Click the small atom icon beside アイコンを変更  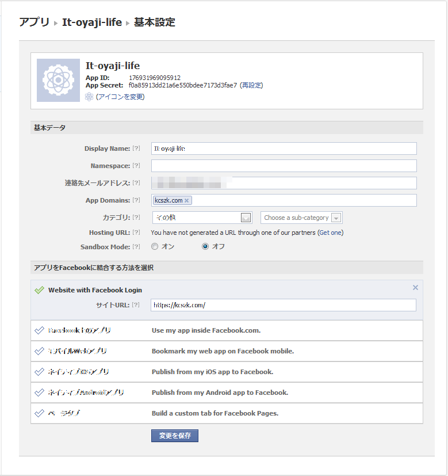click(89, 97)
